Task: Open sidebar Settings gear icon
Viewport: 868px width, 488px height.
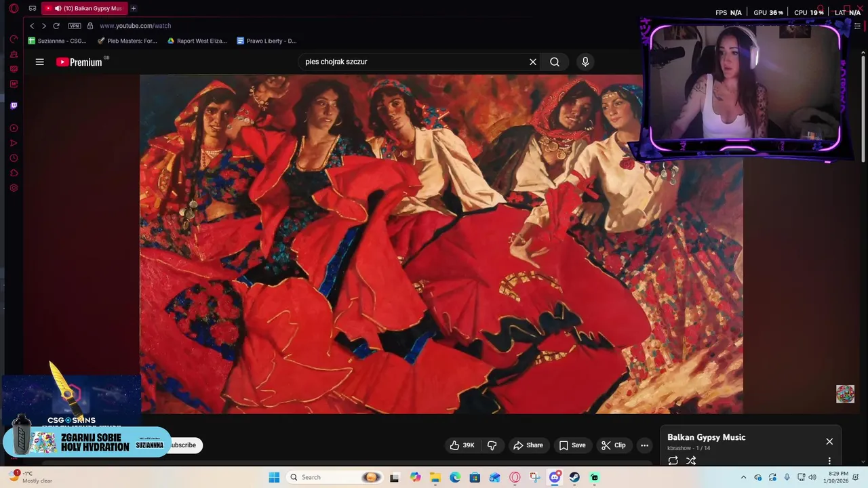Action: (14, 188)
